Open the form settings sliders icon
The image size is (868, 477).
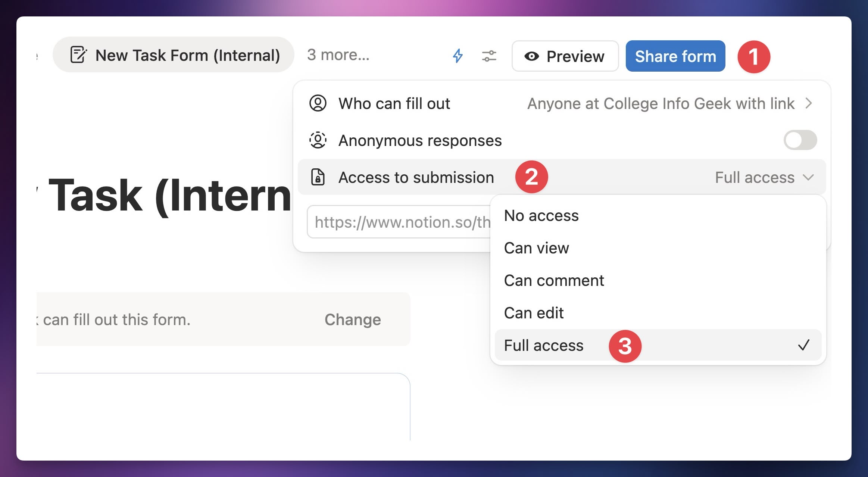click(x=489, y=56)
